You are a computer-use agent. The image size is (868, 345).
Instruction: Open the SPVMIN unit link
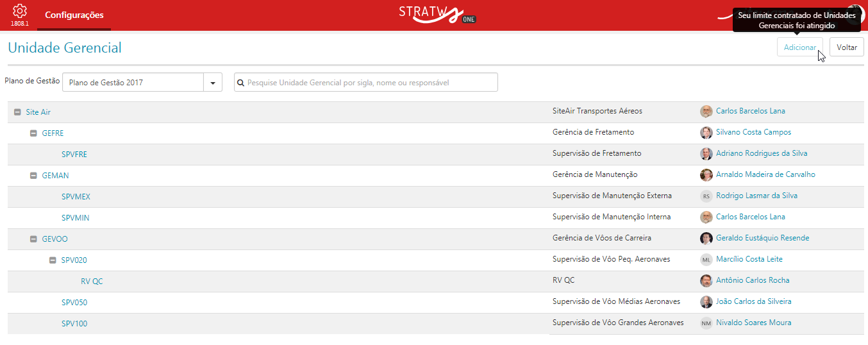click(x=75, y=218)
